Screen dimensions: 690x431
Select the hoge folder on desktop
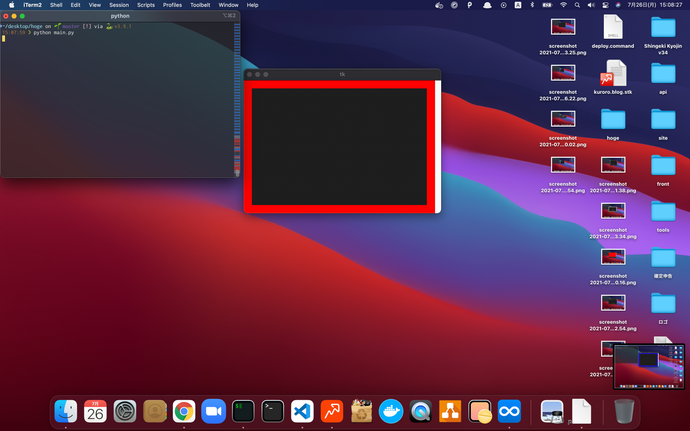613,124
